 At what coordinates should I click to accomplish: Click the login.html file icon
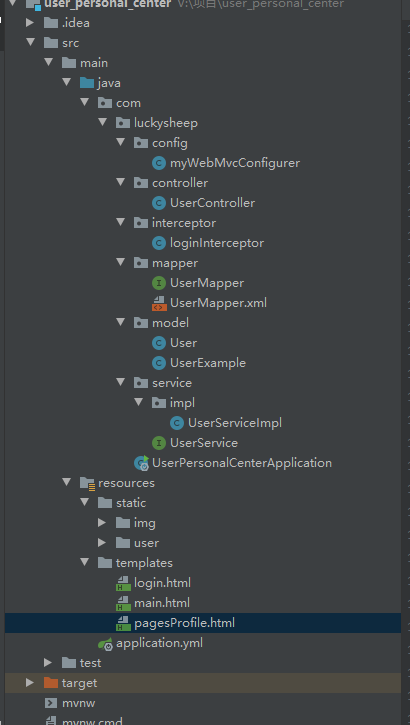pyautogui.click(x=123, y=583)
